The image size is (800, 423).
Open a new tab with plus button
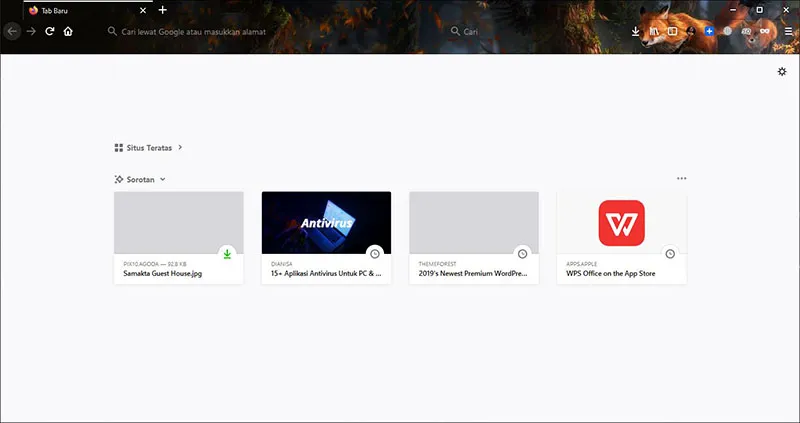pos(163,10)
